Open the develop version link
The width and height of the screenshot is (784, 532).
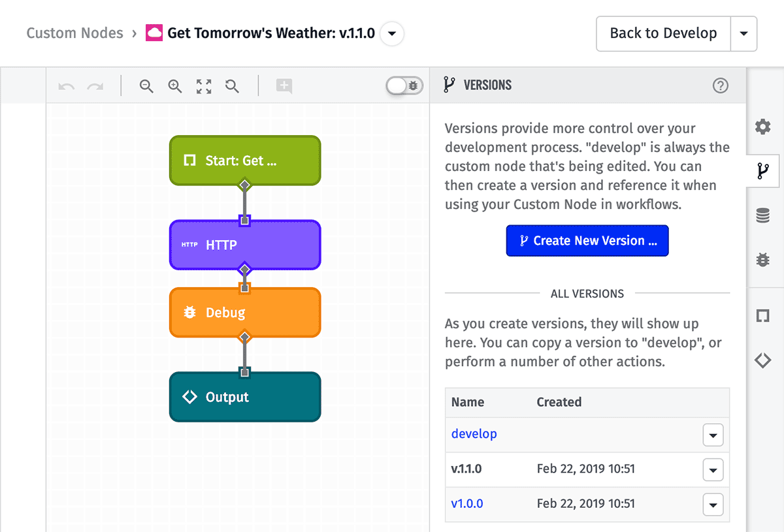click(x=474, y=434)
